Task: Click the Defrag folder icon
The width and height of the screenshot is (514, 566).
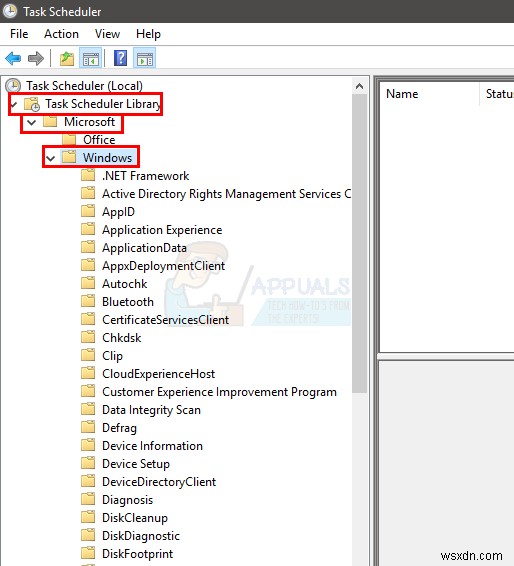Action: (88, 427)
